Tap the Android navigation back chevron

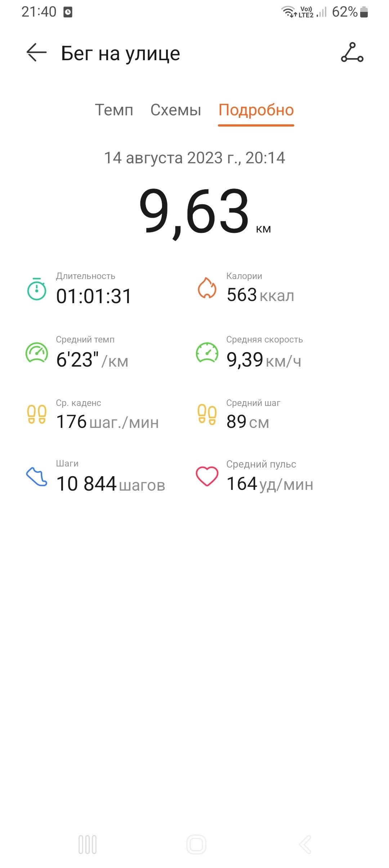click(x=305, y=844)
